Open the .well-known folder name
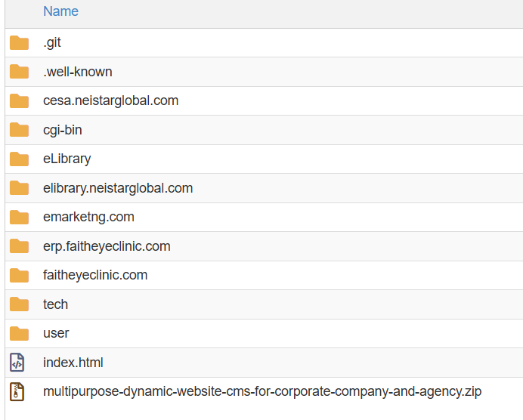The width and height of the screenshot is (523, 420). coord(78,72)
